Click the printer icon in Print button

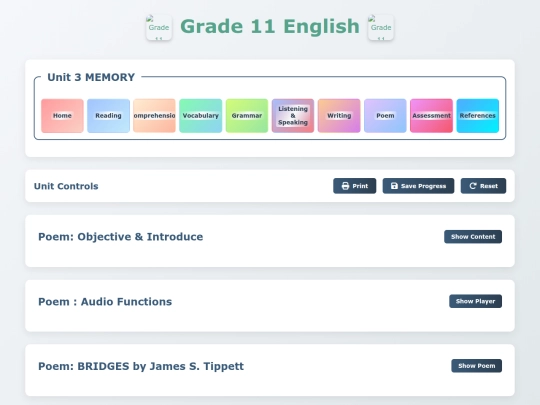pyautogui.click(x=345, y=186)
